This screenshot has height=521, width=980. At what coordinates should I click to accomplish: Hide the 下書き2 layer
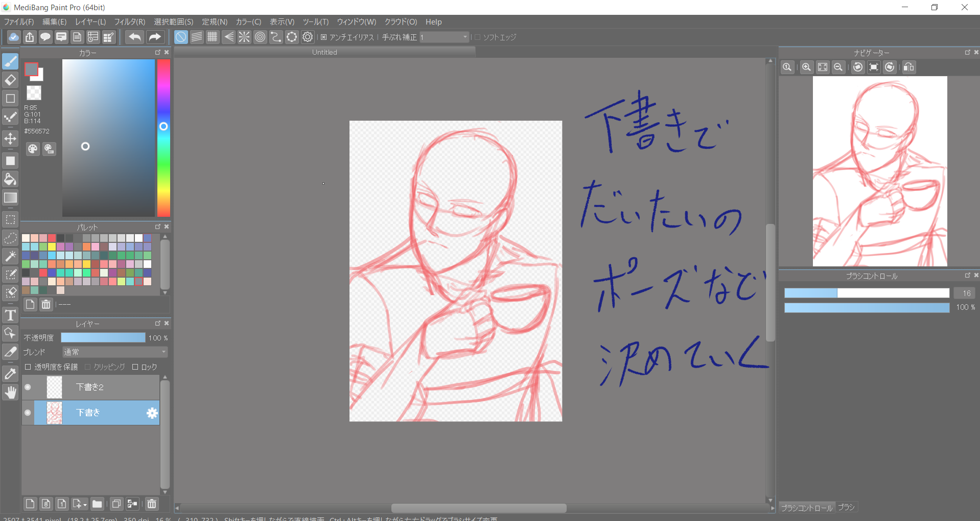[x=28, y=388]
